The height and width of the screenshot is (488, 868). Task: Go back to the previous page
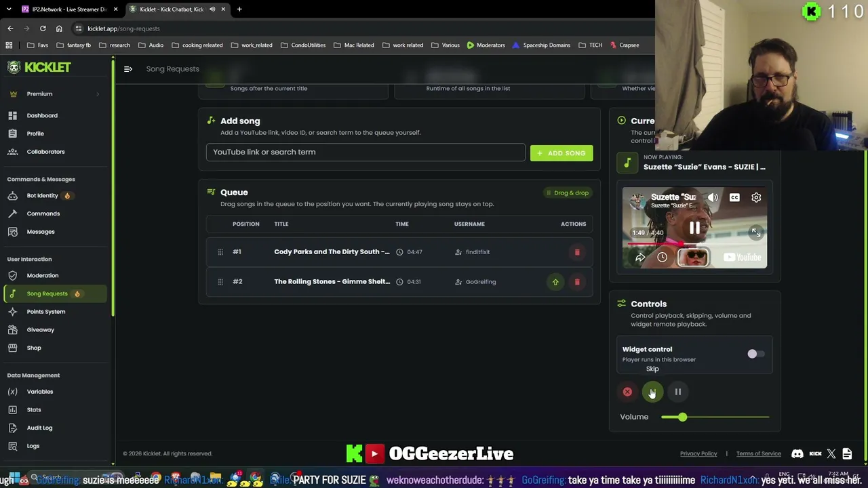(10, 28)
